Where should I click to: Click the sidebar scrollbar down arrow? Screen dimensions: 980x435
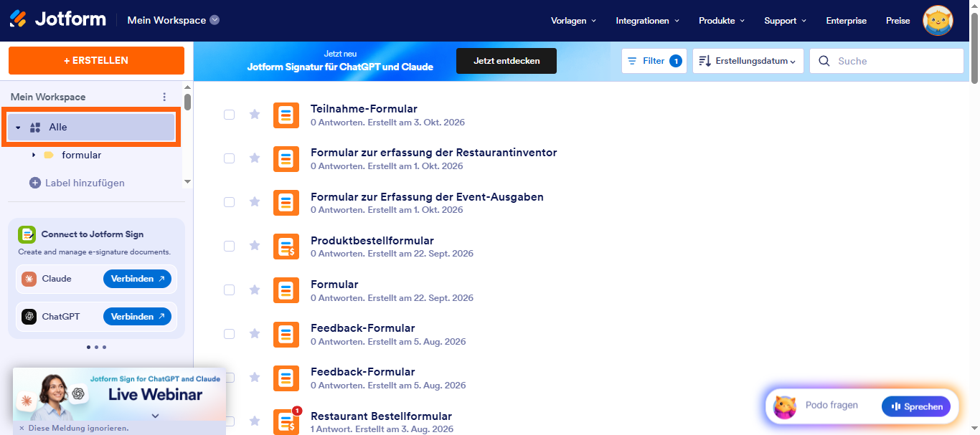pyautogui.click(x=188, y=182)
